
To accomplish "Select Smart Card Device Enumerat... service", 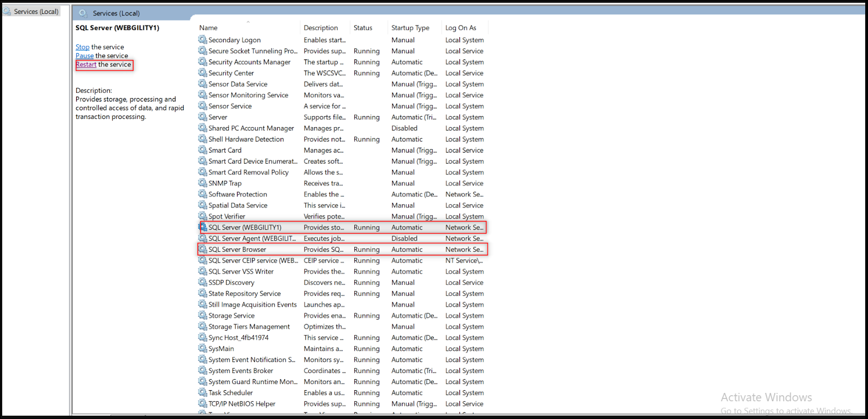I will tap(253, 161).
